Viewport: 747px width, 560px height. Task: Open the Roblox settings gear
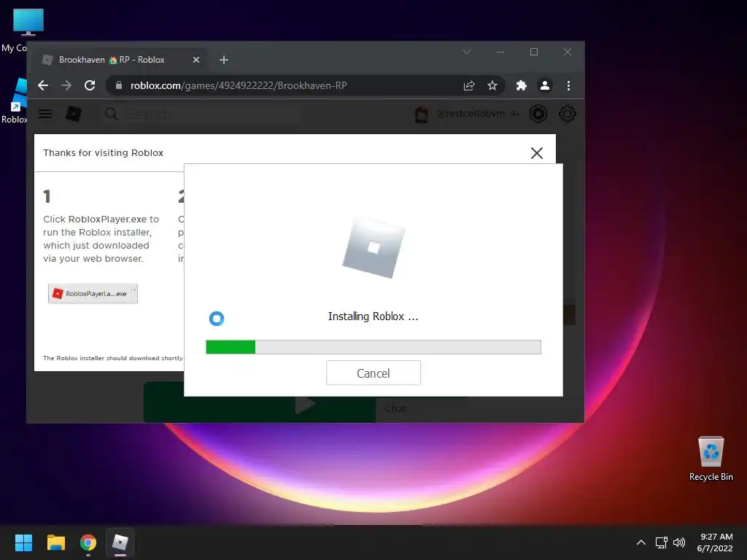[x=567, y=114]
